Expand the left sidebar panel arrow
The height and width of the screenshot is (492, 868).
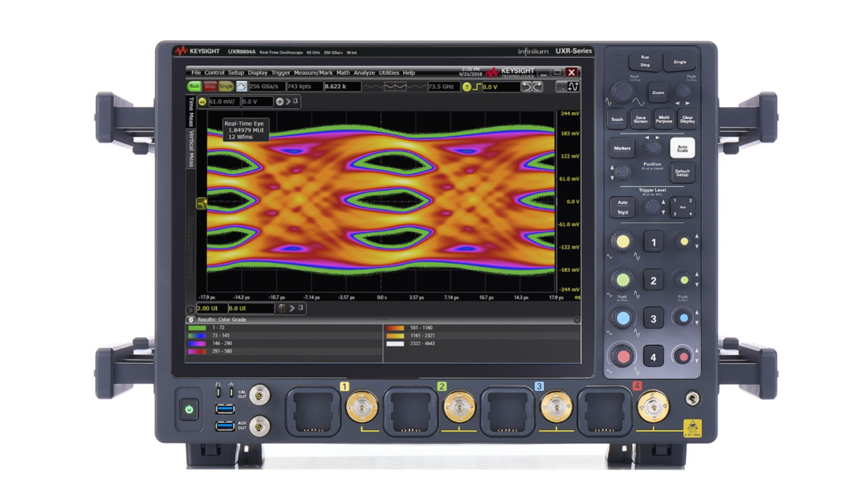(x=190, y=309)
